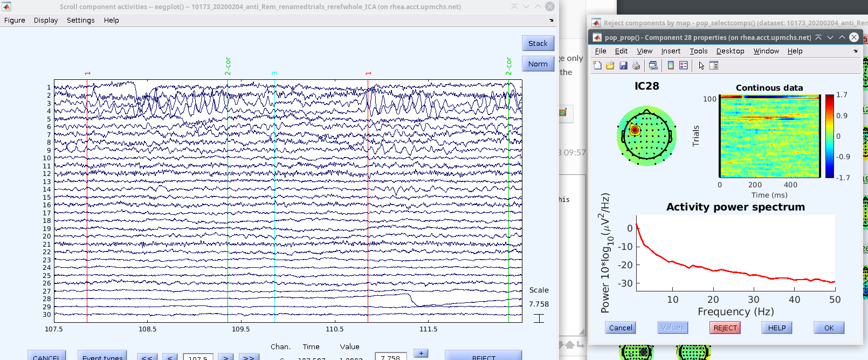Viewport: 868px width, 360px height.
Task: Click the New Figure toolbar icon
Action: pos(597,65)
